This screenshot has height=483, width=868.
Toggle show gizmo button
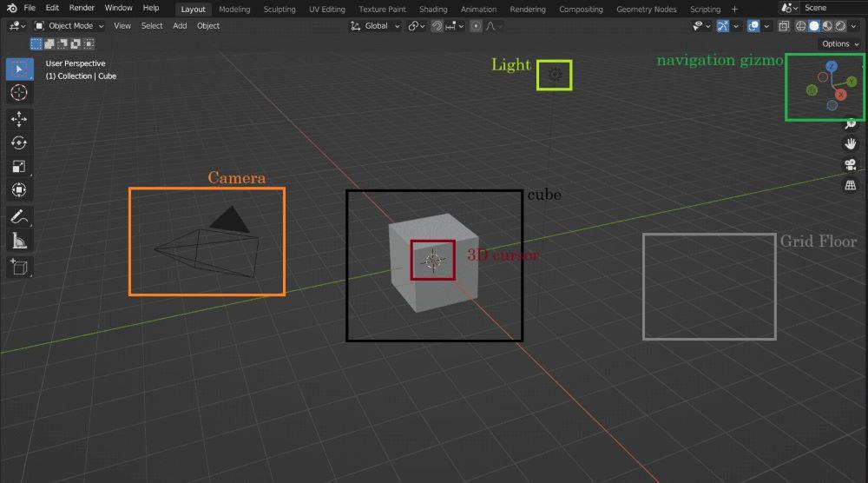point(722,26)
